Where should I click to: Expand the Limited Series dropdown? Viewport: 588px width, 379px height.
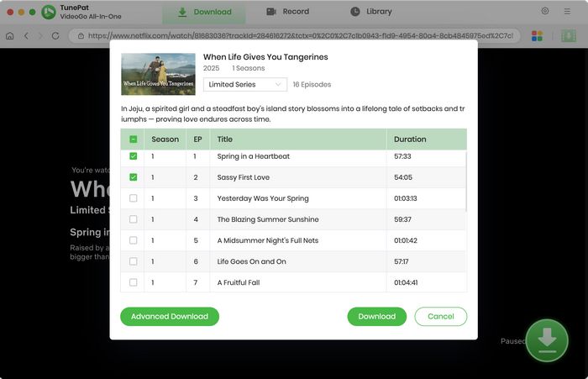(x=245, y=84)
